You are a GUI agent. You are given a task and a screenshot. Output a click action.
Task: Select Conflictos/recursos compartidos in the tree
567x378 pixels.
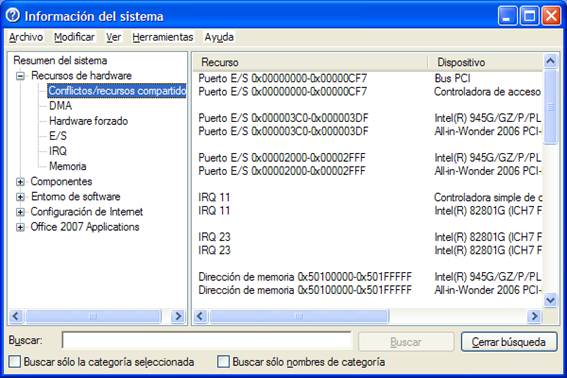pyautogui.click(x=117, y=91)
